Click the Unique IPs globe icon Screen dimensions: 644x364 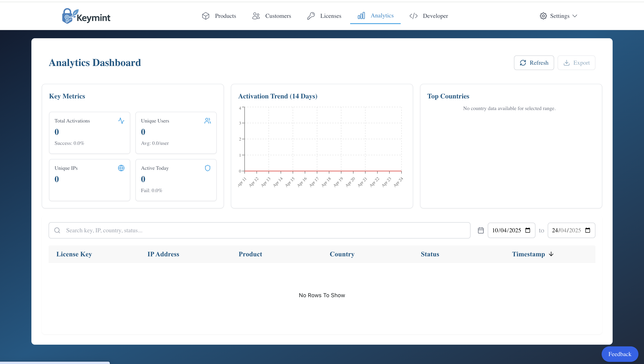[x=121, y=168]
